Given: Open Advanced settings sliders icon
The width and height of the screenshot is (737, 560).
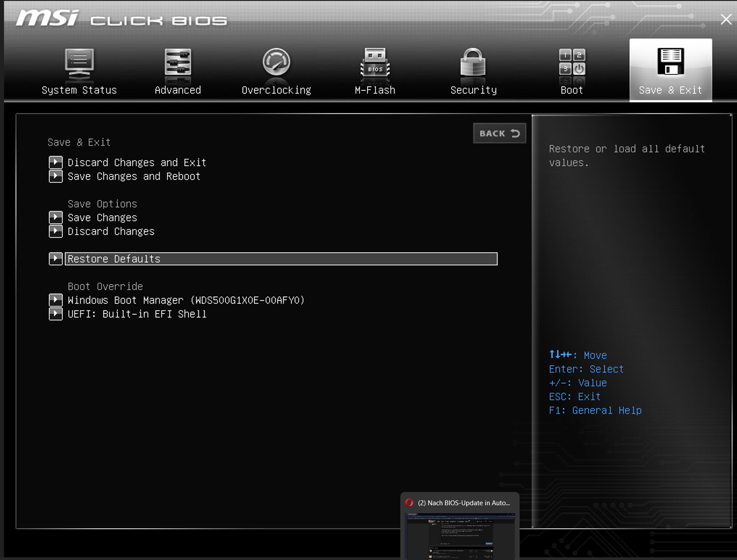Looking at the screenshot, I should click(x=178, y=63).
